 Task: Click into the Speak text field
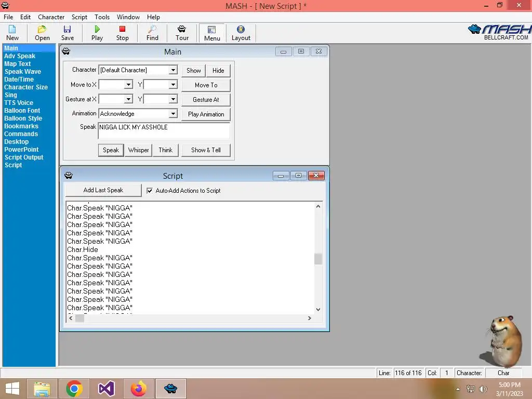tap(164, 131)
